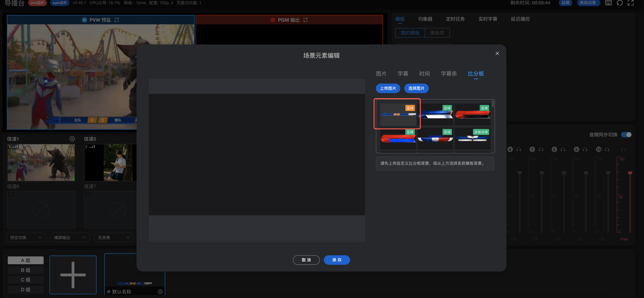Open the 无效果 transition dropdown

coord(114,238)
